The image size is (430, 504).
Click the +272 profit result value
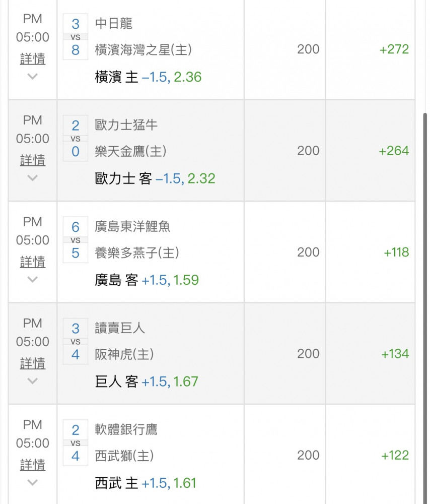click(x=394, y=49)
